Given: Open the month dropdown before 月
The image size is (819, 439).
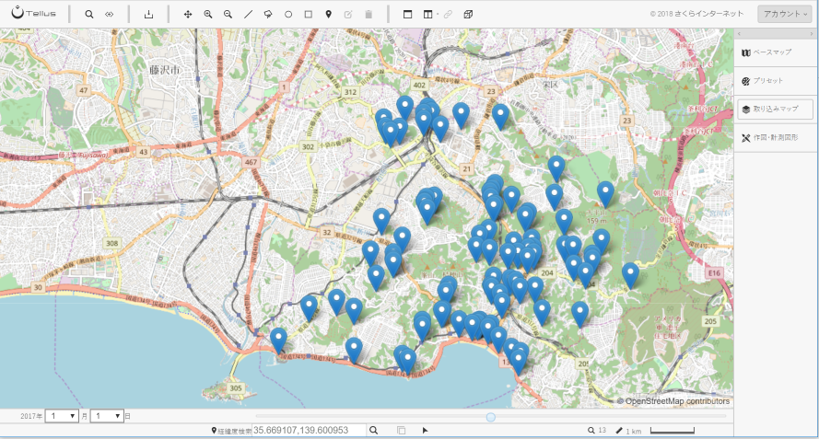Looking at the screenshot, I should pyautogui.click(x=61, y=416).
